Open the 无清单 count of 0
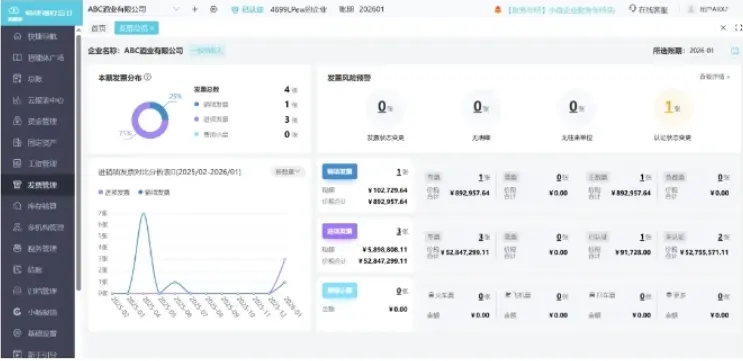The height and width of the screenshot is (361, 743). [478, 107]
